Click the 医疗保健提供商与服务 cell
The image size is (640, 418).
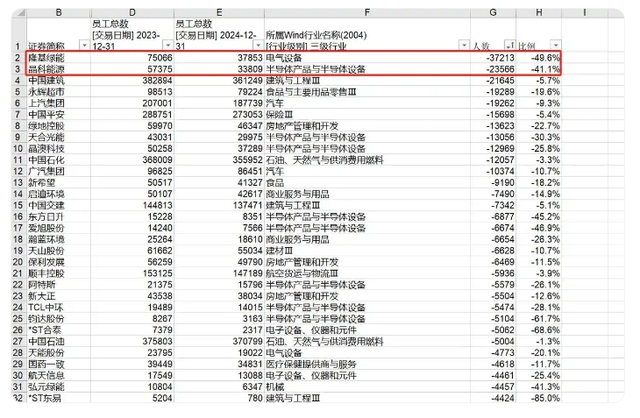[x=367, y=364]
